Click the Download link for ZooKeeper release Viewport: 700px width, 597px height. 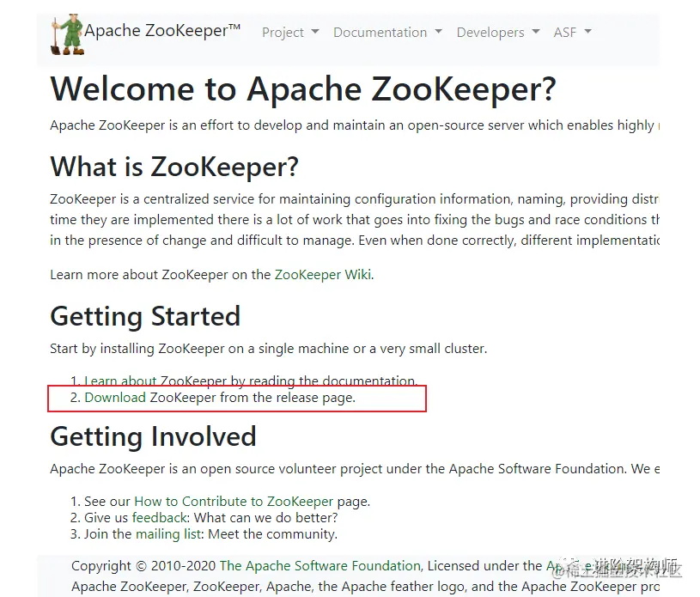[x=115, y=398]
